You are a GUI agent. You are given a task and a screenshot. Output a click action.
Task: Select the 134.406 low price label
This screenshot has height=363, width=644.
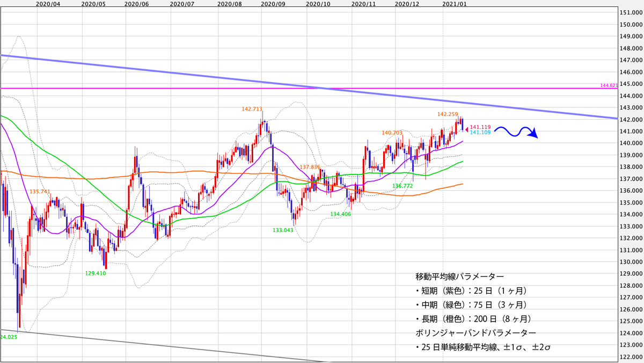tap(340, 214)
